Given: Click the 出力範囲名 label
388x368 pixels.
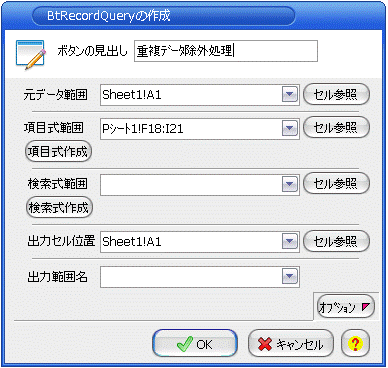Looking at the screenshot, I should tap(58, 276).
